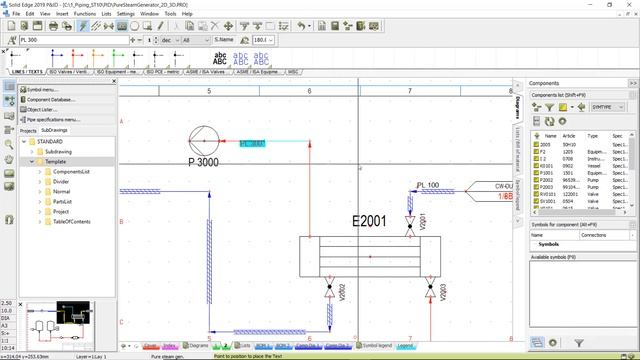Toggle the checkbox for component 2005

(536, 144)
